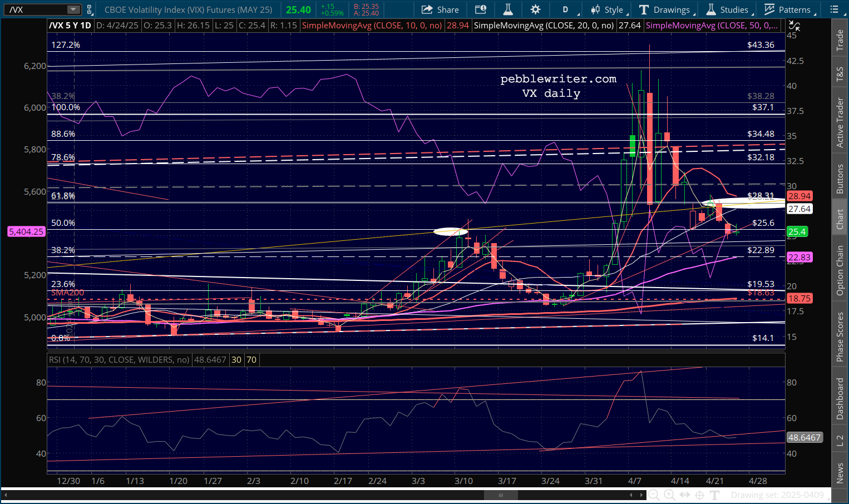The image size is (849, 504).
Task: Click the zoom in magnifier icon
Action: point(669,495)
